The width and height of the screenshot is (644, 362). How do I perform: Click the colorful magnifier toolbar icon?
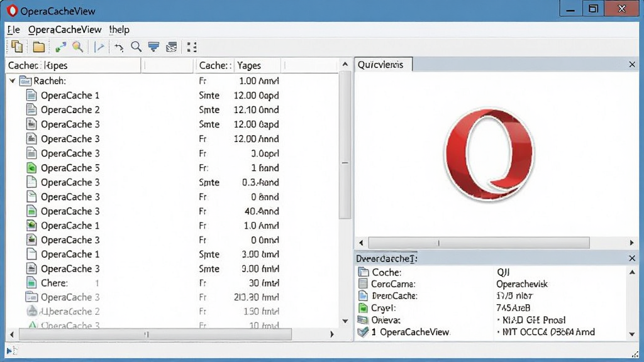click(77, 47)
